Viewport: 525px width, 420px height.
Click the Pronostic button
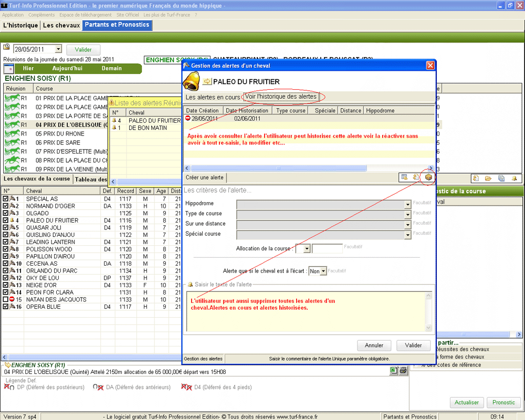point(503,402)
